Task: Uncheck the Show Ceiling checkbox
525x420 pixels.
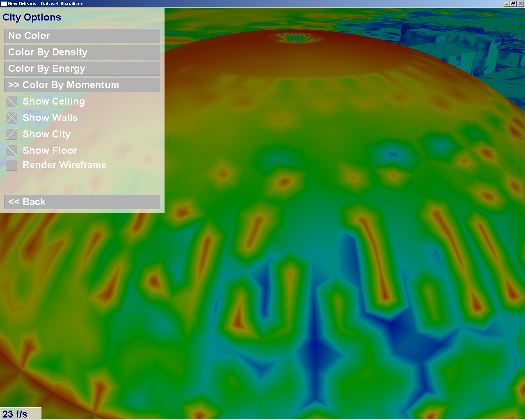Action: click(11, 101)
